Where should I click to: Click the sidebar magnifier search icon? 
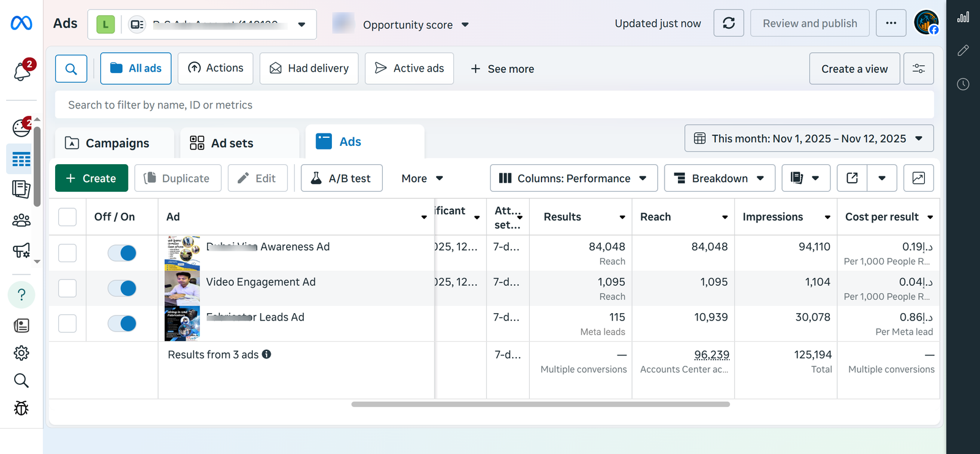coord(21,380)
